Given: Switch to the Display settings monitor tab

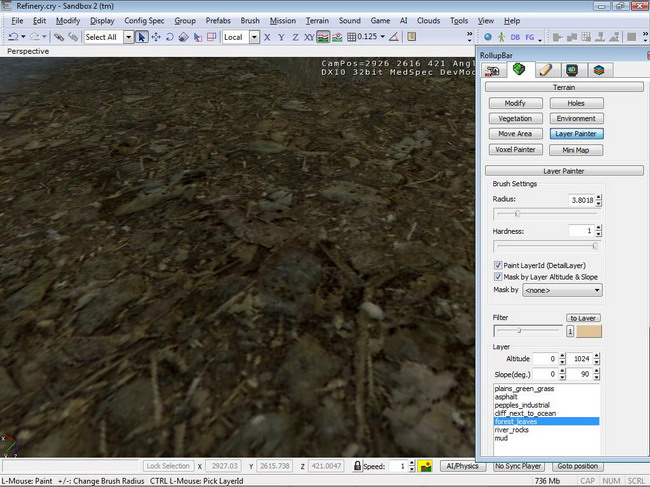Looking at the screenshot, I should [572, 70].
